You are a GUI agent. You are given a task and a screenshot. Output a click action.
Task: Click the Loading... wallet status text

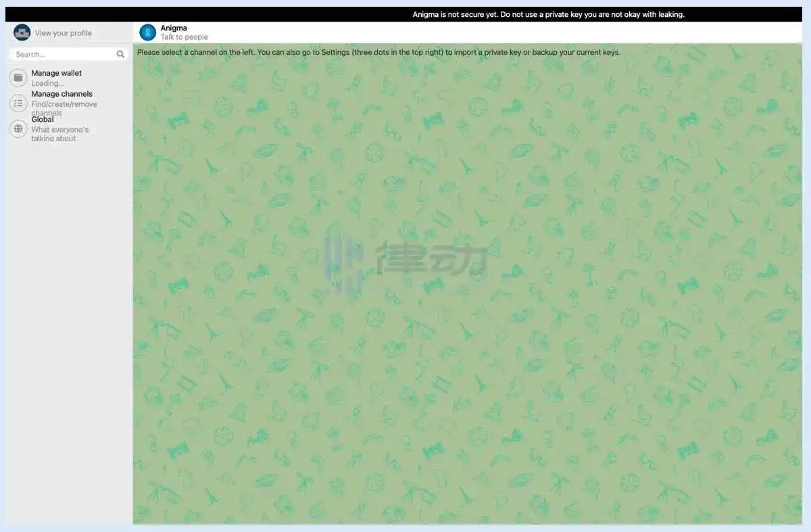48,83
